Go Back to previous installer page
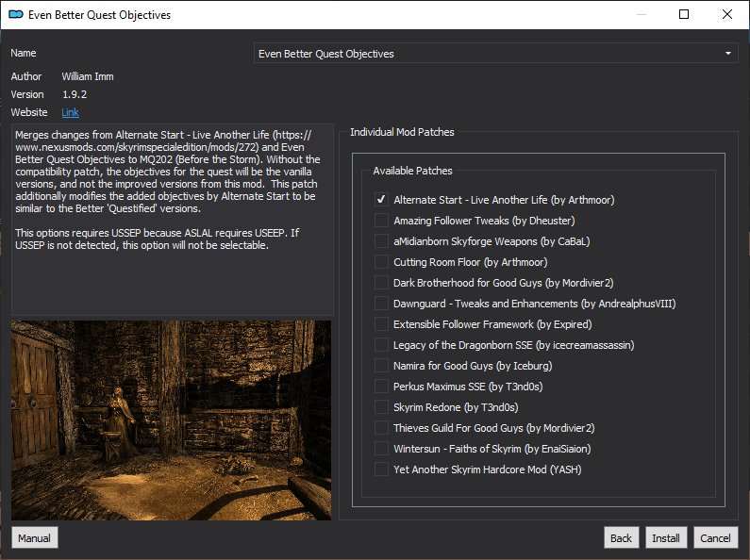 click(621, 538)
